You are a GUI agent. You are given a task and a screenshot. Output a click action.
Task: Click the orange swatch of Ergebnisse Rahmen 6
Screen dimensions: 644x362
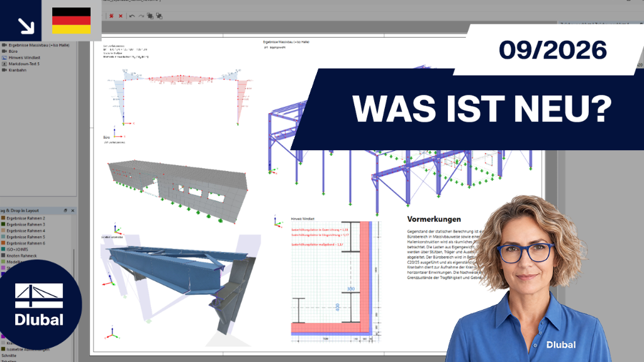click(x=3, y=243)
